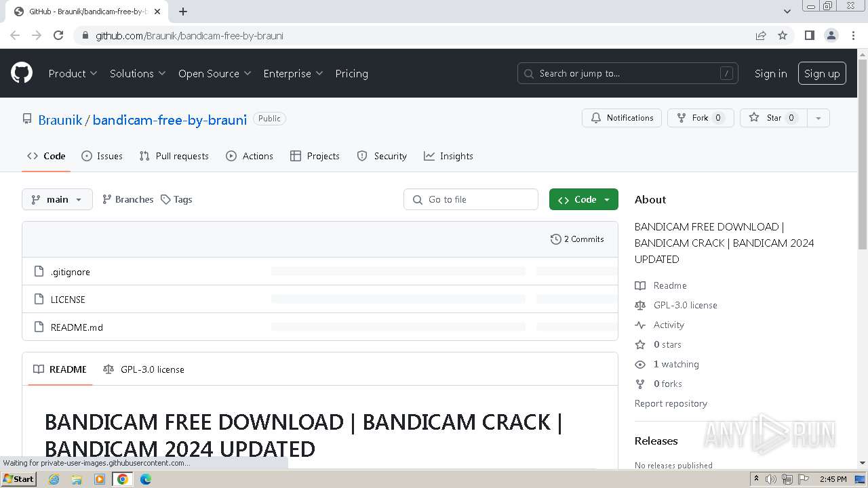Open File Explorer from the taskbar

pyautogui.click(x=77, y=479)
